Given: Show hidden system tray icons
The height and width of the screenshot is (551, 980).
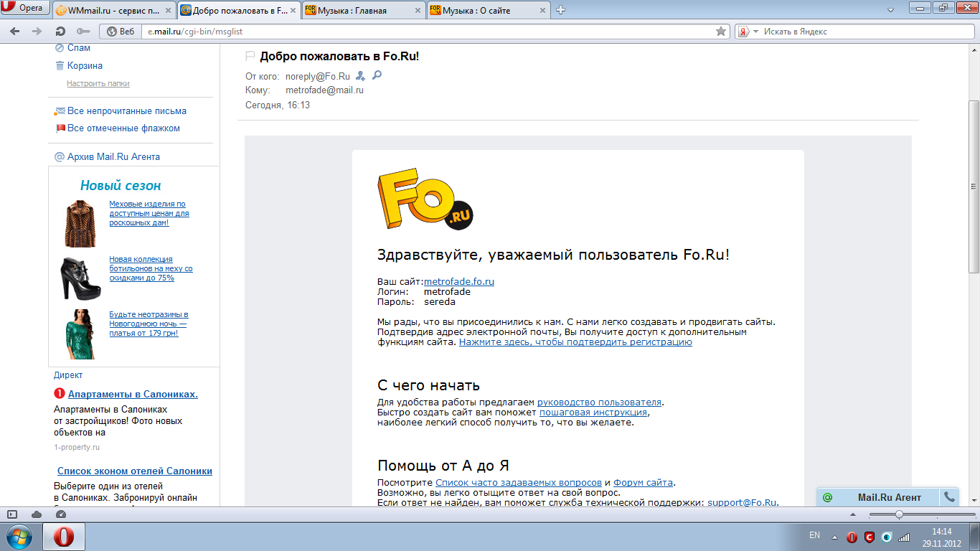Looking at the screenshot, I should [834, 537].
